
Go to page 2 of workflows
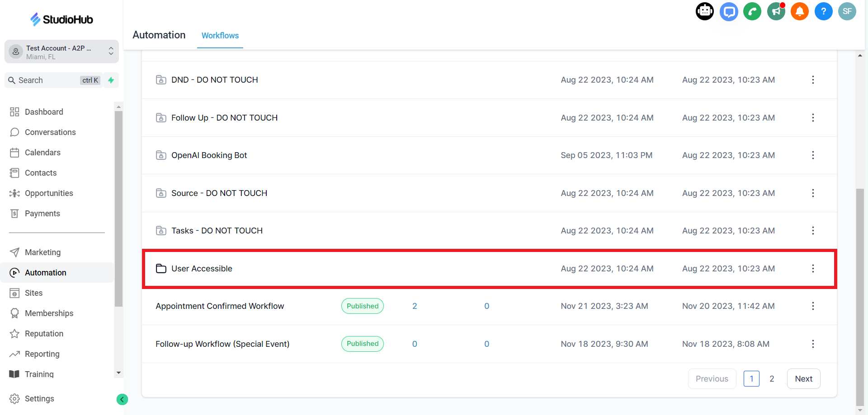tap(772, 379)
